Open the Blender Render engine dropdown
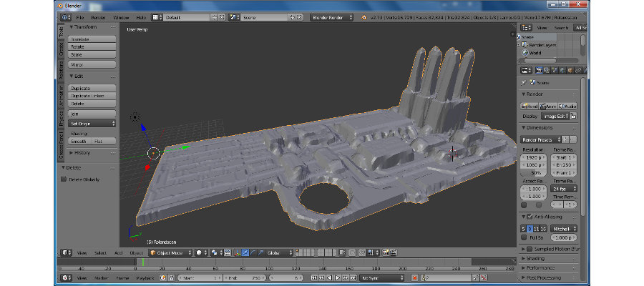The width and height of the screenshot is (644, 286). click(x=331, y=16)
